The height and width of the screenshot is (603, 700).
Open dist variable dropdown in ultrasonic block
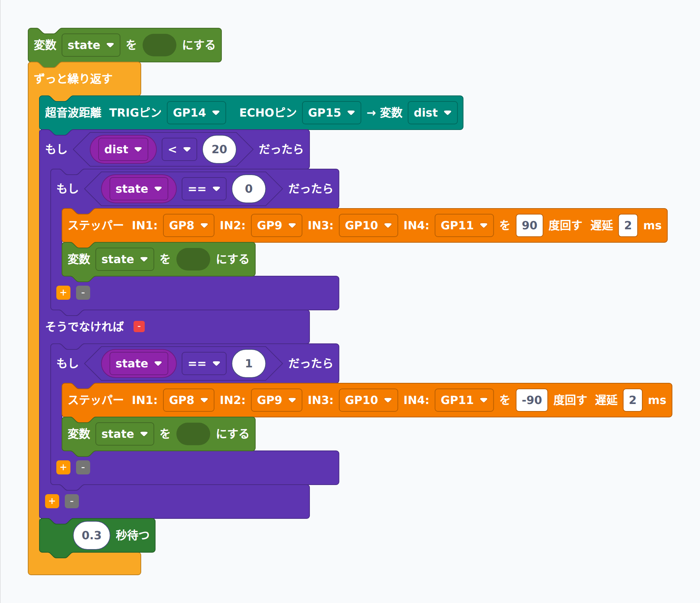point(433,113)
